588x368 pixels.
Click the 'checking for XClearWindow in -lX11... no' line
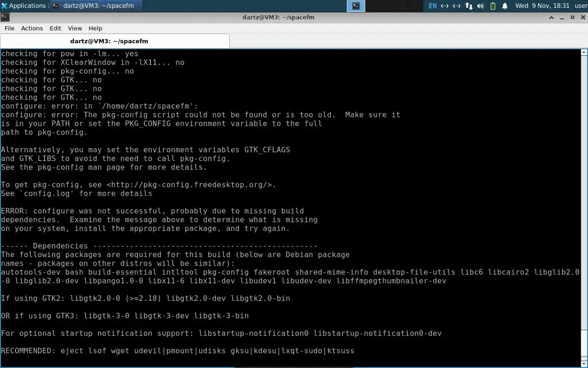(93, 63)
